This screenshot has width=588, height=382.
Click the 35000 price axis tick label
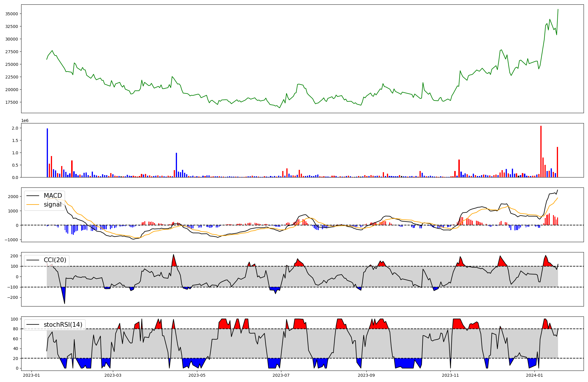[12, 14]
